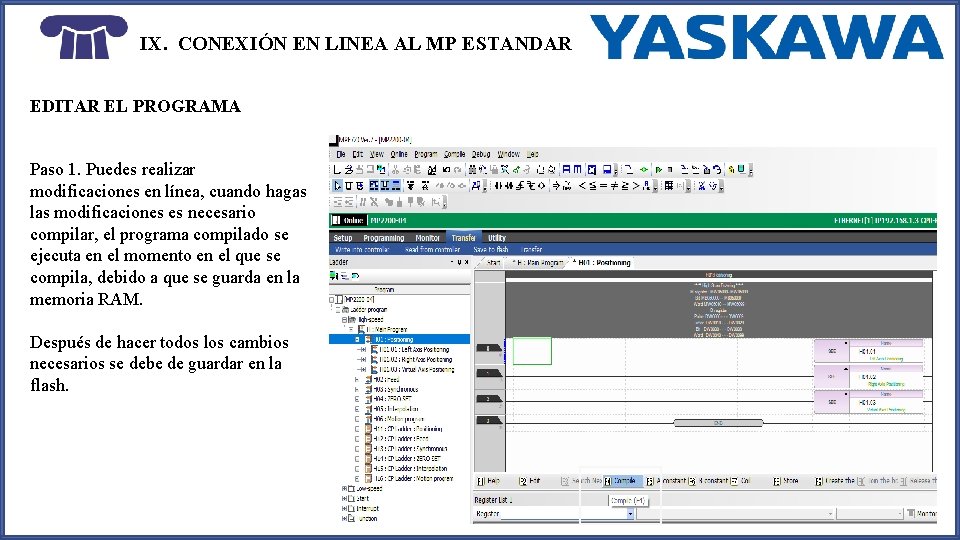Select the END instruction in ladder
The height and width of the screenshot is (540, 960).
click(x=718, y=423)
